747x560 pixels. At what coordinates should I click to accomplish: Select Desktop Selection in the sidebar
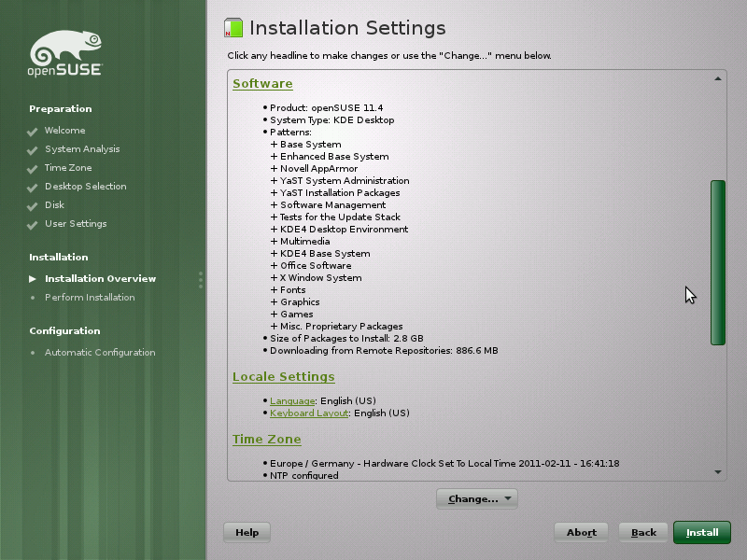click(86, 186)
